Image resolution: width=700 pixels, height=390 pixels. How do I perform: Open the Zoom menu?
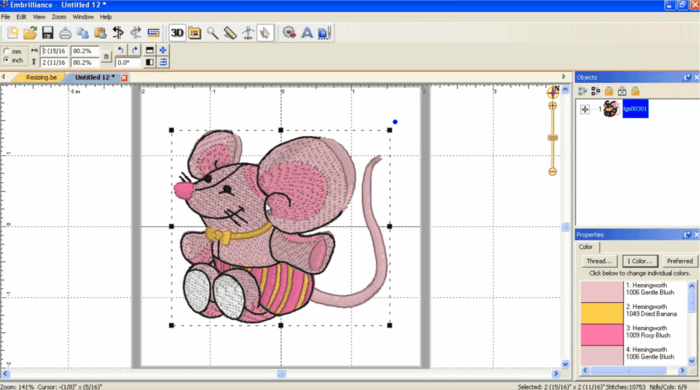point(59,17)
